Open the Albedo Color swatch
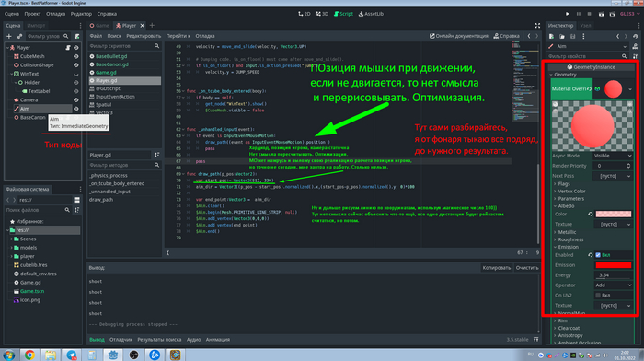The height and width of the screenshot is (361, 644). click(x=614, y=215)
